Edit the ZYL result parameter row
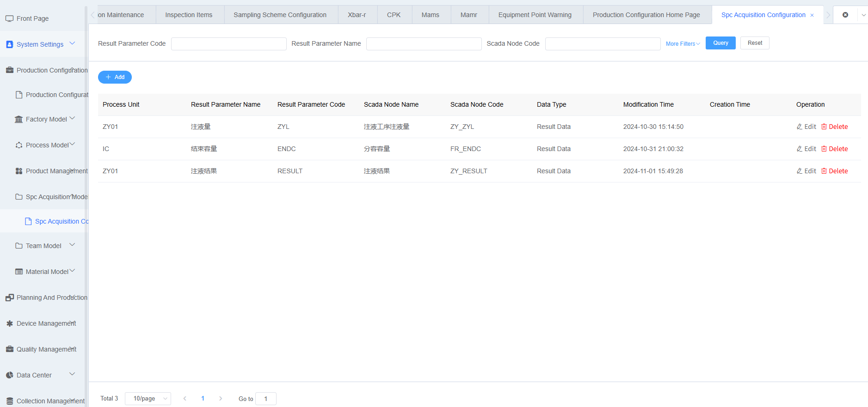 click(806, 127)
